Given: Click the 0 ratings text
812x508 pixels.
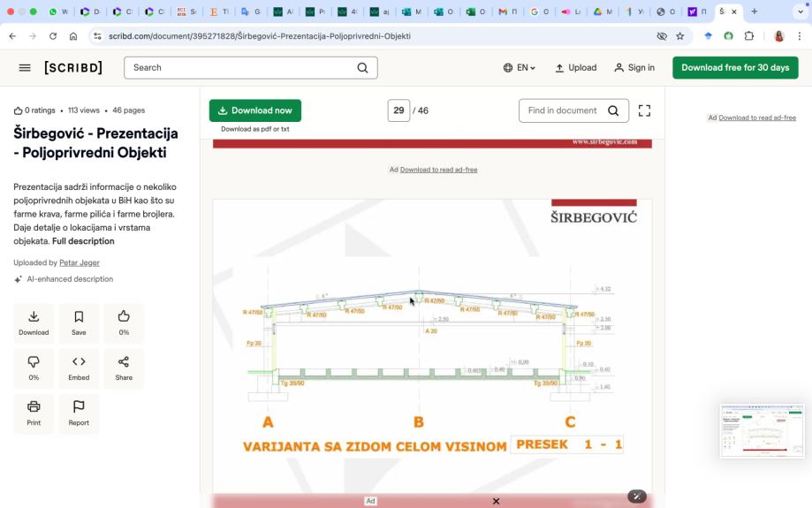Looking at the screenshot, I should tap(34, 110).
